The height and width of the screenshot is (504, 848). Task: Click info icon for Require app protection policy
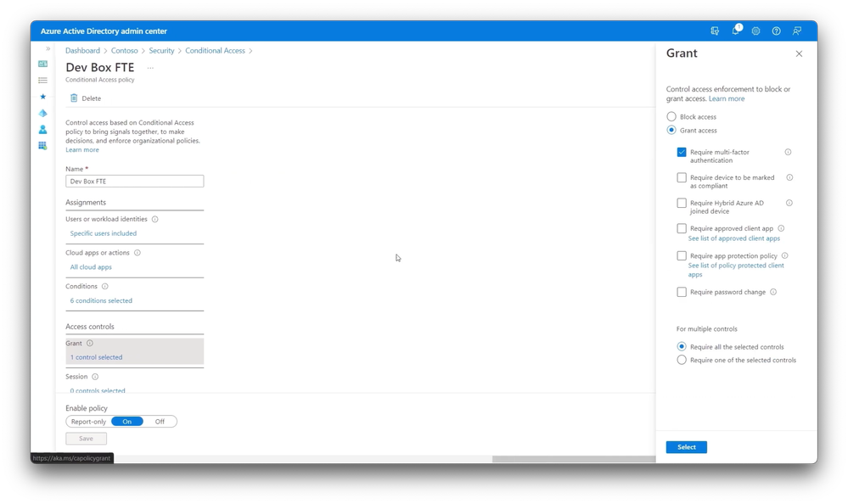(x=784, y=255)
